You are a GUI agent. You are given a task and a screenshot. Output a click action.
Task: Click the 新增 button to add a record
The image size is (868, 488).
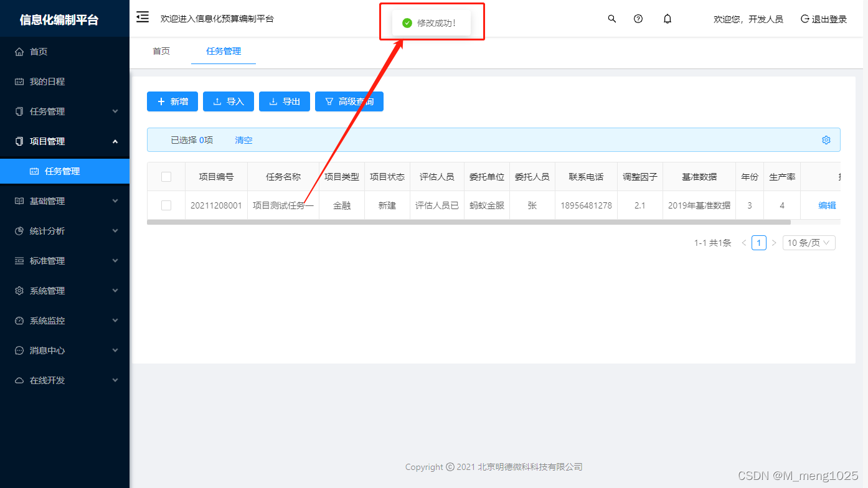(x=172, y=101)
